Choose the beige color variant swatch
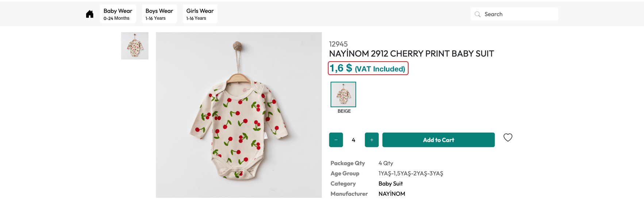 pyautogui.click(x=343, y=94)
